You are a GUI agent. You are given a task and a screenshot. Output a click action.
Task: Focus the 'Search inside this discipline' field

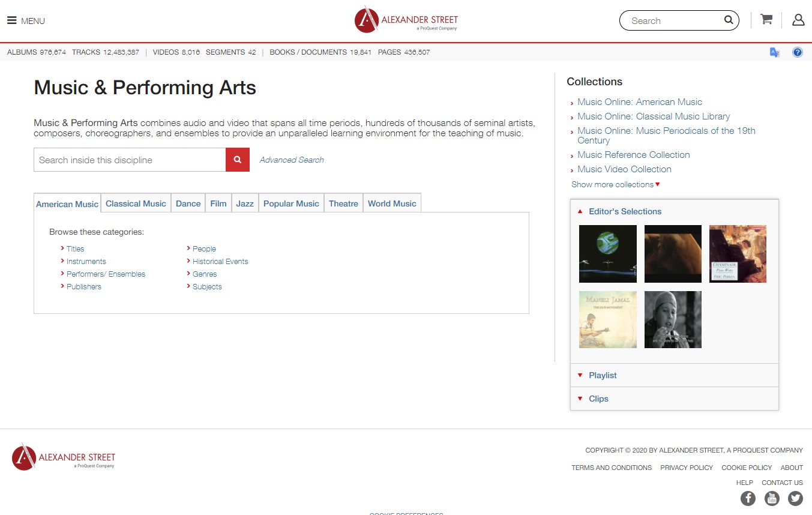tap(130, 160)
